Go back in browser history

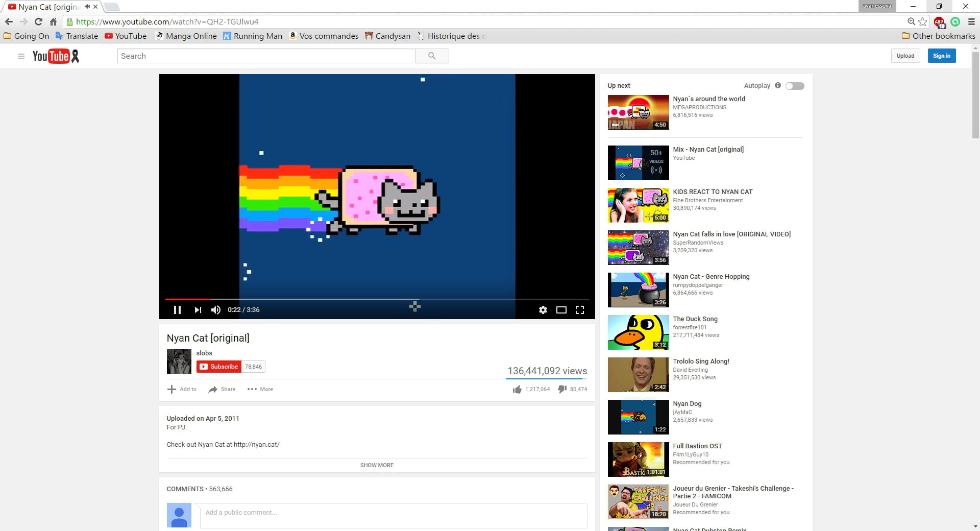click(9, 21)
